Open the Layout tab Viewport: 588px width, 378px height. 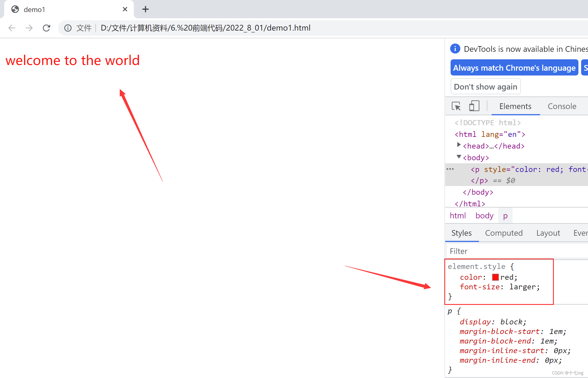(x=548, y=233)
